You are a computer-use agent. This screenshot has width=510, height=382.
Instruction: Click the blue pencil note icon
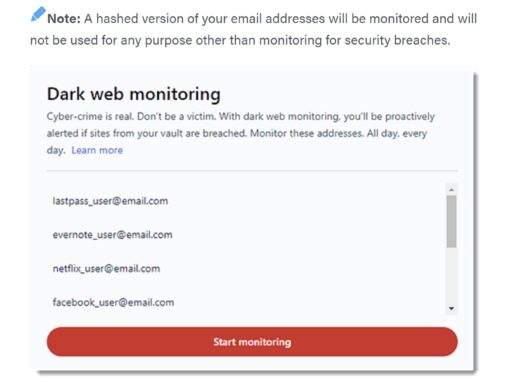(x=38, y=14)
